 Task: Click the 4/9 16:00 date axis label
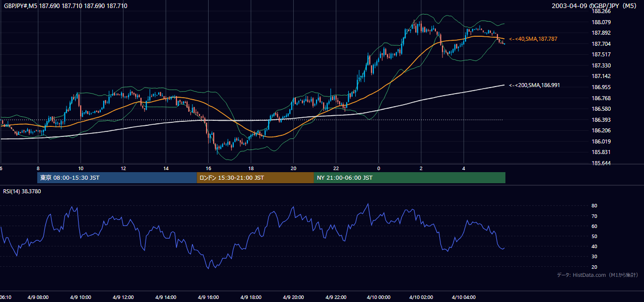click(x=209, y=297)
